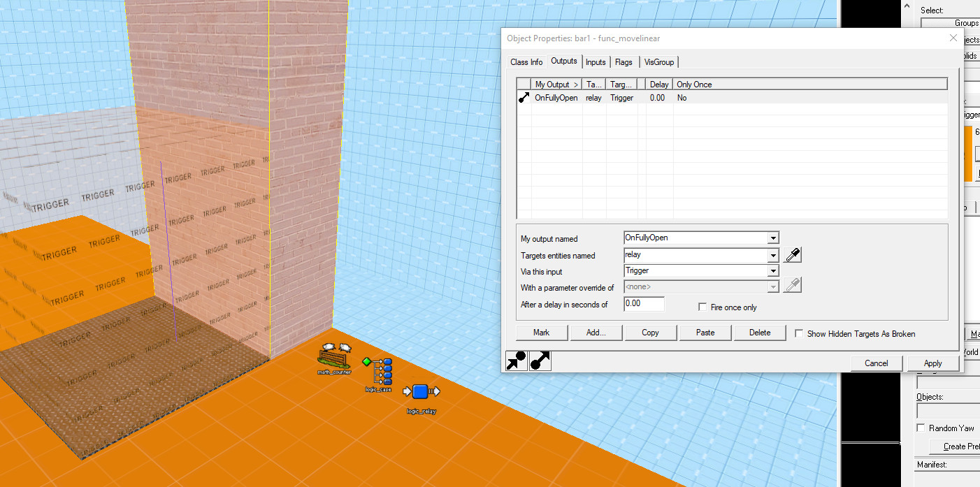The image size is (980, 487).
Task: Click the input connection arrow icon bottom-left of dialog
Action: [x=515, y=361]
